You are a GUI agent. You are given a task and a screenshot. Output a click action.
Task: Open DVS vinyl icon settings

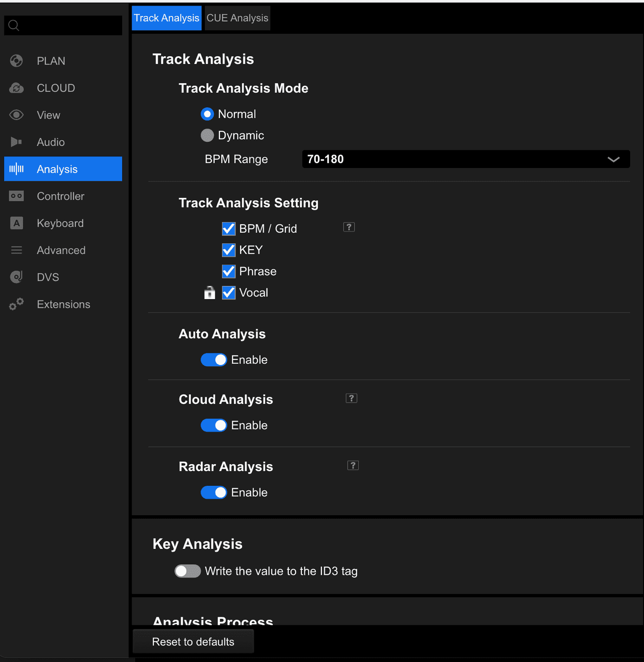coord(16,277)
